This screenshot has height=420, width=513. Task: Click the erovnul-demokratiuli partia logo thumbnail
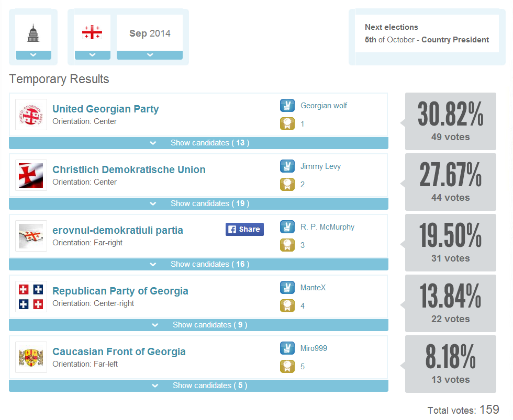pos(31,236)
